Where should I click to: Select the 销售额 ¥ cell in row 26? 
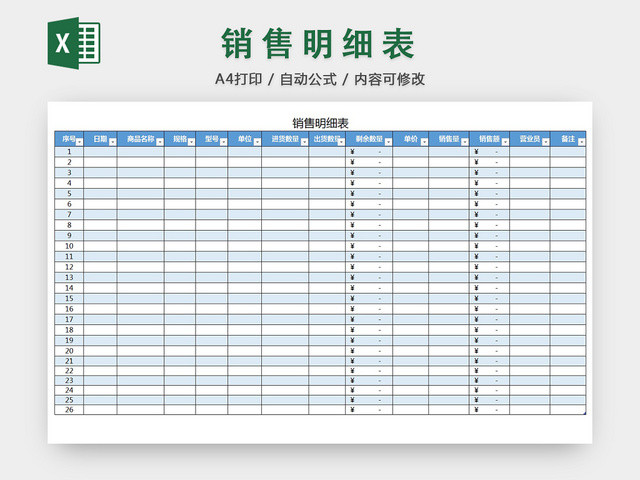pos(489,410)
